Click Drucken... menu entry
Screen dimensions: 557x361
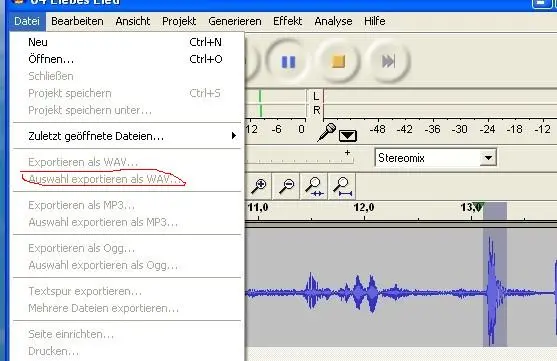[x=127, y=351]
